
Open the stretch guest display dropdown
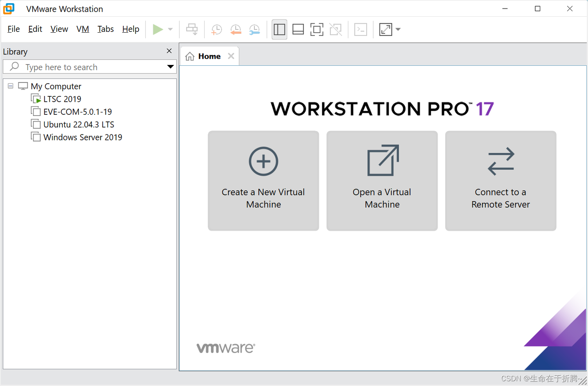(x=398, y=29)
